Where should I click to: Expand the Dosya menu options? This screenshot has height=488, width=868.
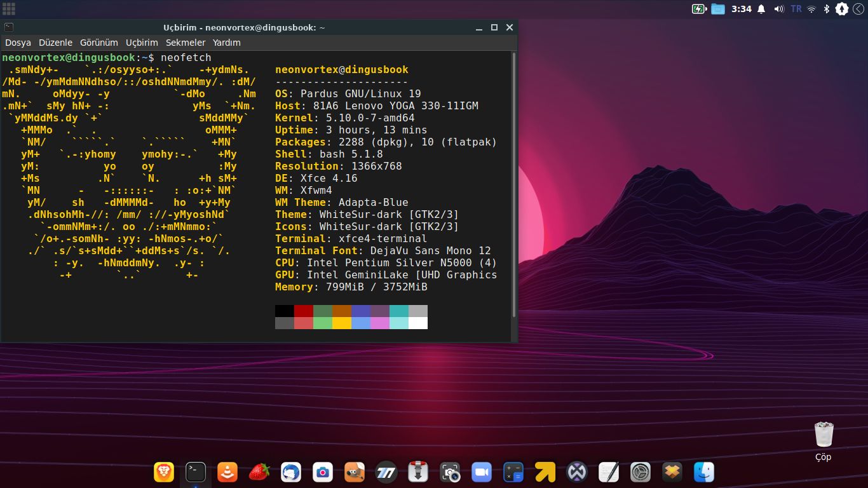click(18, 43)
